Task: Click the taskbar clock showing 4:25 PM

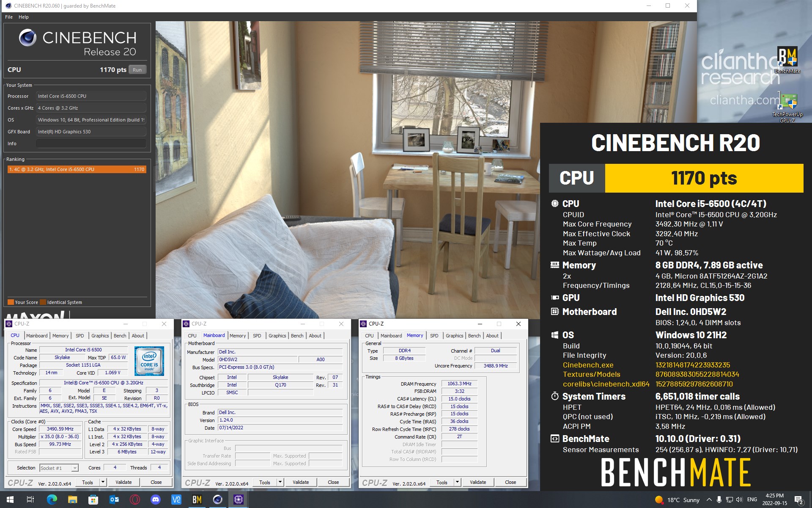Action: tap(775, 500)
